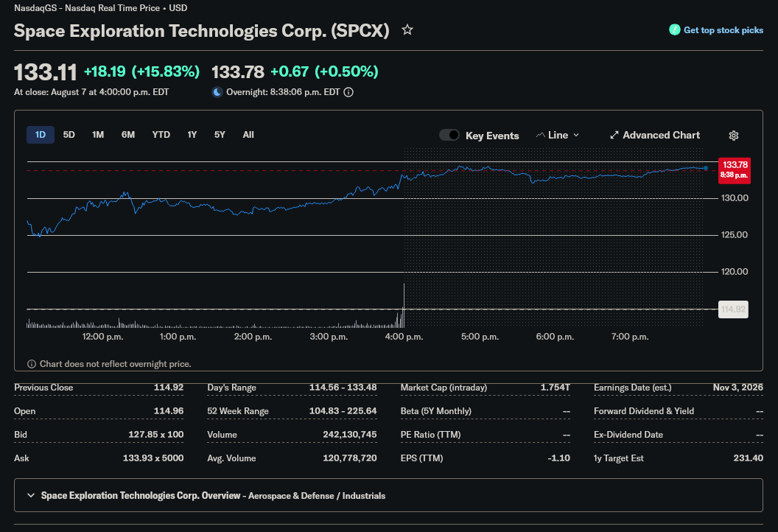Image resolution: width=778 pixels, height=532 pixels.
Task: Open the Advanced Chart link
Action: (661, 135)
